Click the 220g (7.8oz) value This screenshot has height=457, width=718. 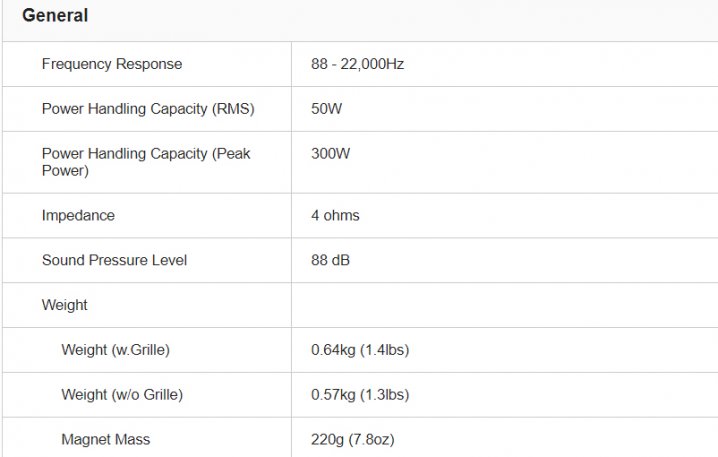358,439
